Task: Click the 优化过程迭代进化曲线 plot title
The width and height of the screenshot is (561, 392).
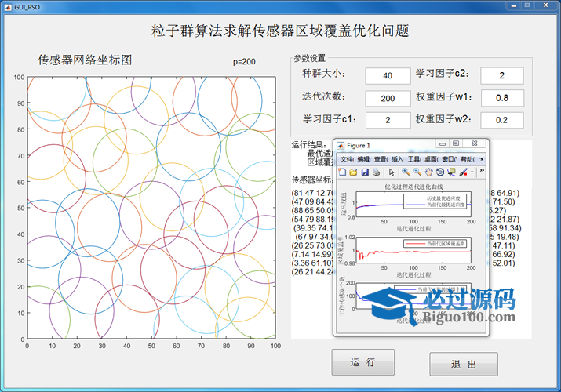Action: coord(413,187)
